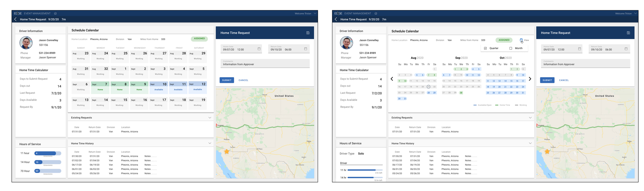This screenshot has height=191, width=644.
Task: Open Home Date calendar picker on left screen
Action: click(259, 49)
